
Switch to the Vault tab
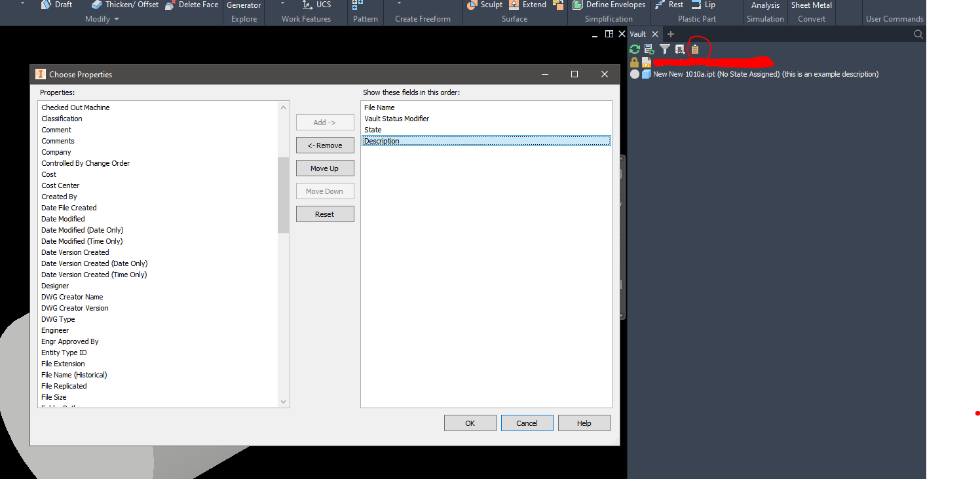coord(637,33)
